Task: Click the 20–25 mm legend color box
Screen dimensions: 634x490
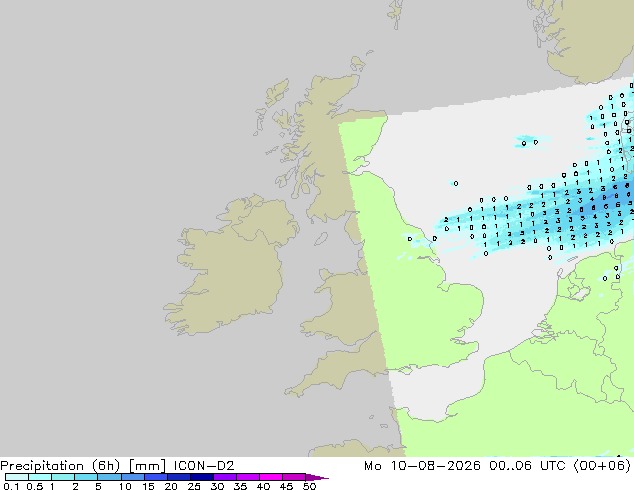Action: point(178,477)
